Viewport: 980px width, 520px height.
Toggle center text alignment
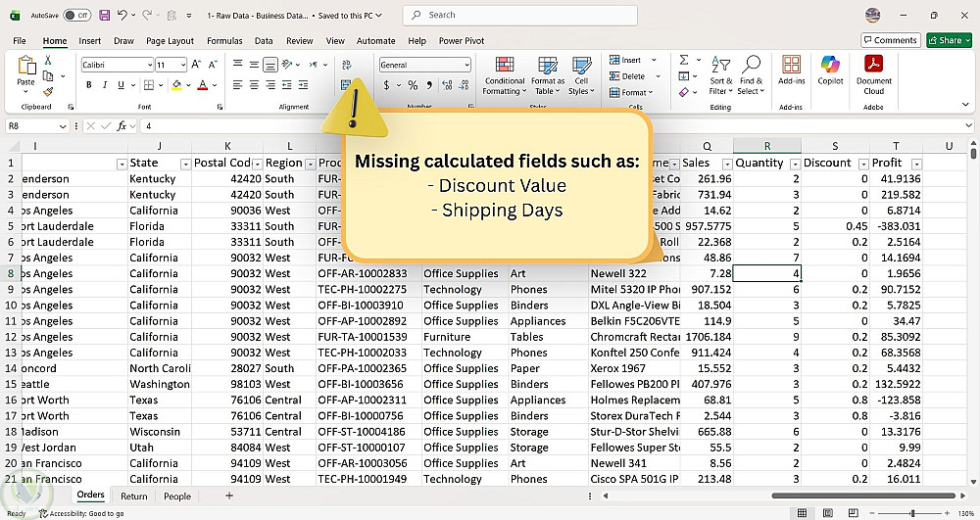(254, 85)
